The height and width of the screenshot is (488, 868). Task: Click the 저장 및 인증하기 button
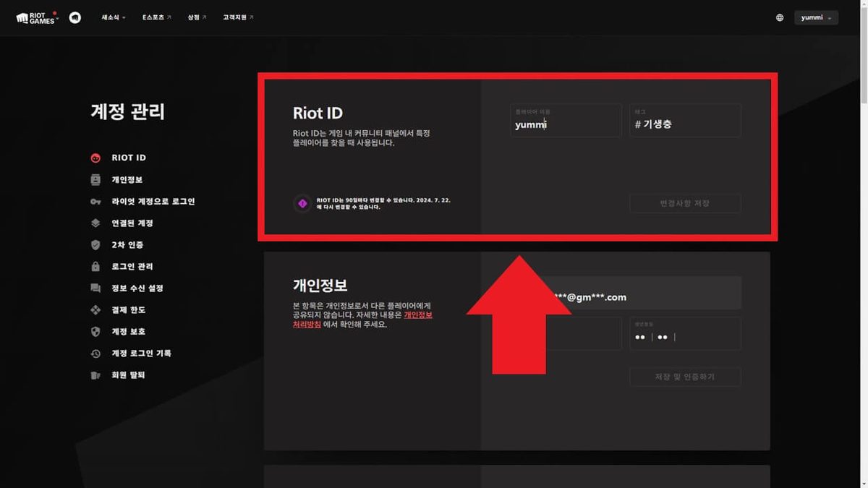pos(685,377)
